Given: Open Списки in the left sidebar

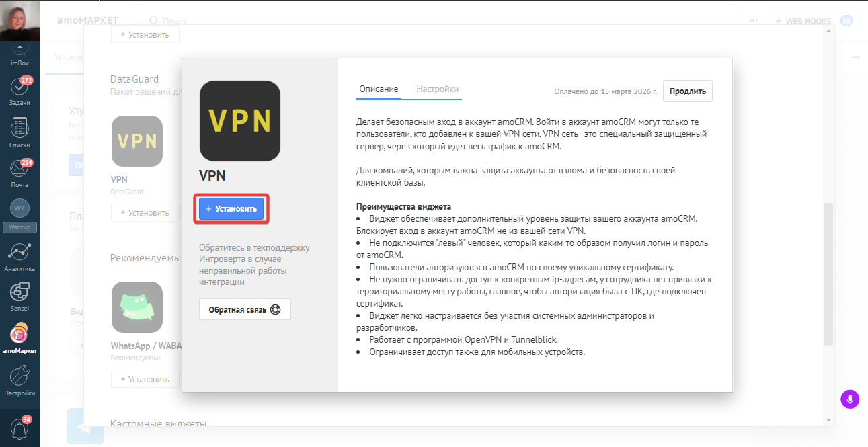Looking at the screenshot, I should 19,132.
